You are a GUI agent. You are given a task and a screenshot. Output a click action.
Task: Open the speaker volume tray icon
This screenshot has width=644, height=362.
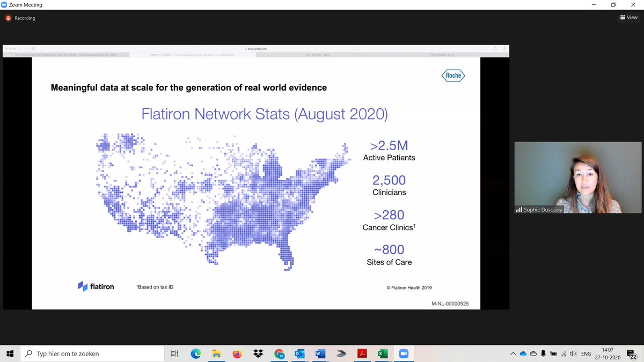pos(573,354)
